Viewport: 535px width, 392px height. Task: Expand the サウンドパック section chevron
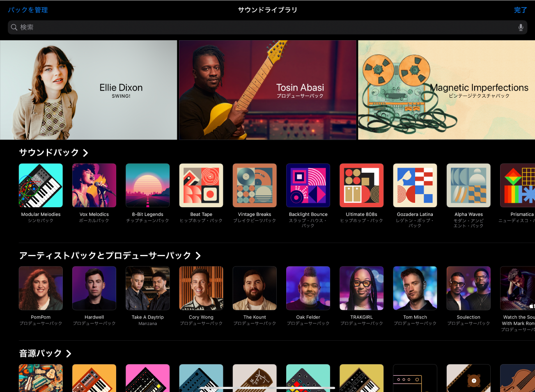coord(85,153)
